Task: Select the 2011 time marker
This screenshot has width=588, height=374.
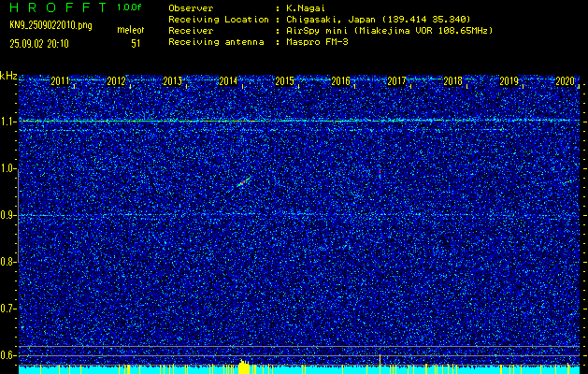Action: click(x=60, y=81)
